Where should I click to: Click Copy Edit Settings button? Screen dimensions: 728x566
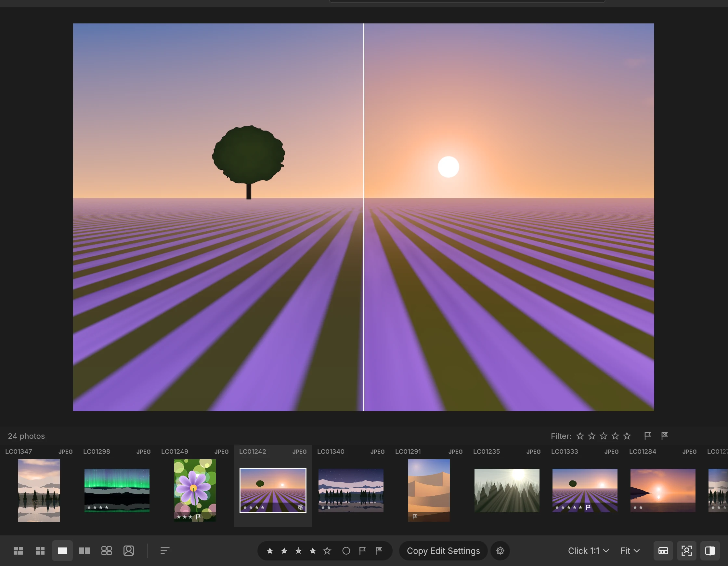tap(443, 551)
